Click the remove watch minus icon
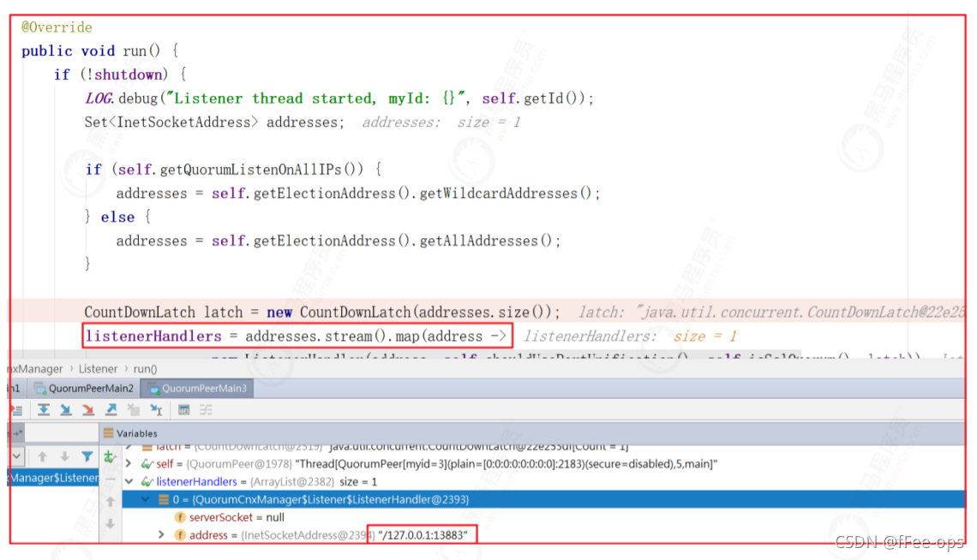Image resolution: width=977 pixels, height=560 pixels. click(111, 480)
